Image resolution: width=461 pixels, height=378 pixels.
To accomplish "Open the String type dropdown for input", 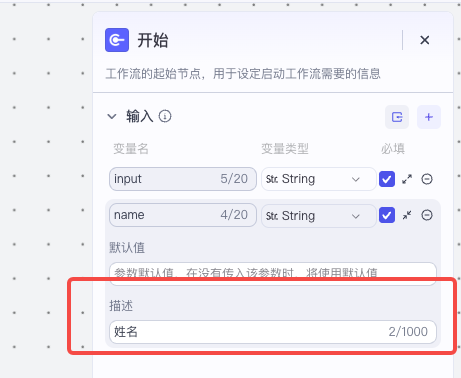I will pos(318,179).
